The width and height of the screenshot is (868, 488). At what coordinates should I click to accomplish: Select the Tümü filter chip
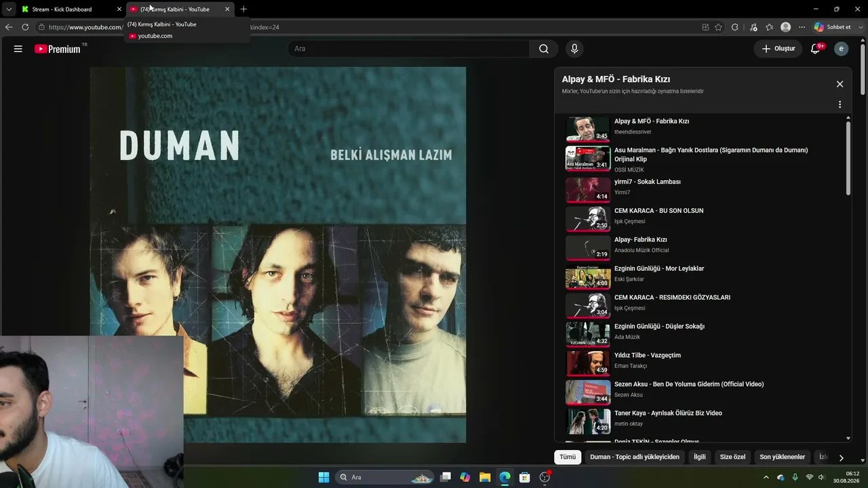tap(568, 457)
